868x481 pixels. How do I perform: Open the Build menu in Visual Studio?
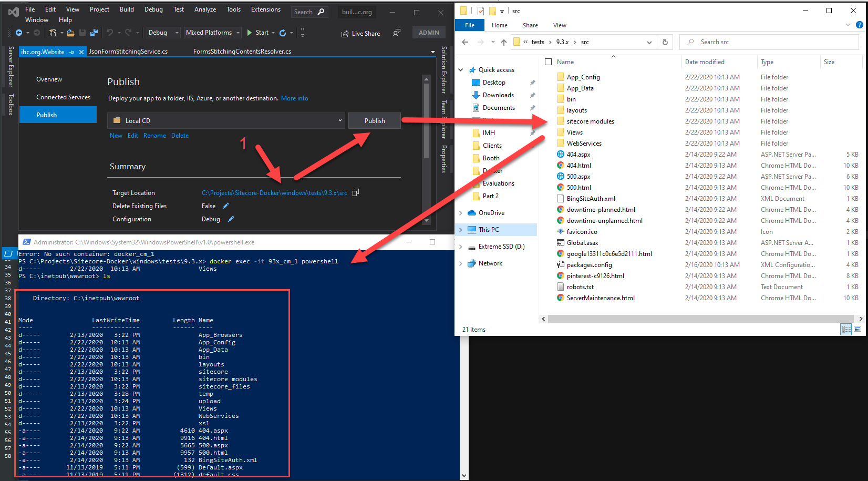(127, 9)
